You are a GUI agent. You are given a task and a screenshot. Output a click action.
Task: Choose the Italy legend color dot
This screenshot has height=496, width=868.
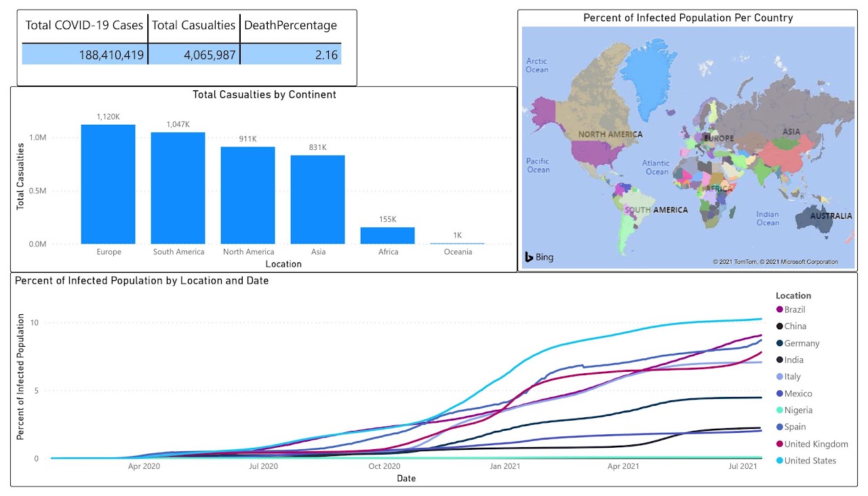pyautogui.click(x=780, y=377)
